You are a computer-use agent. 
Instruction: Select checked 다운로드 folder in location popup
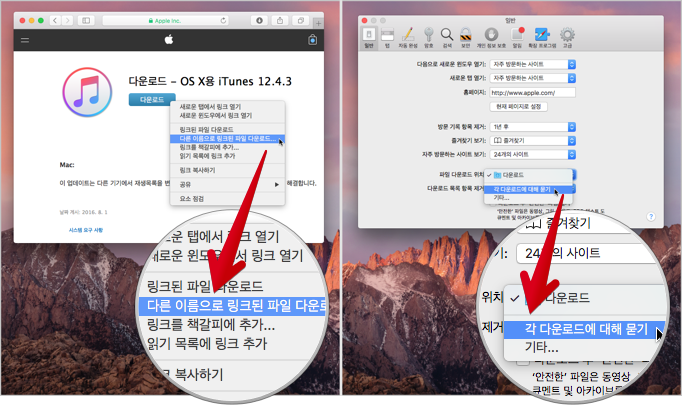pos(528,175)
